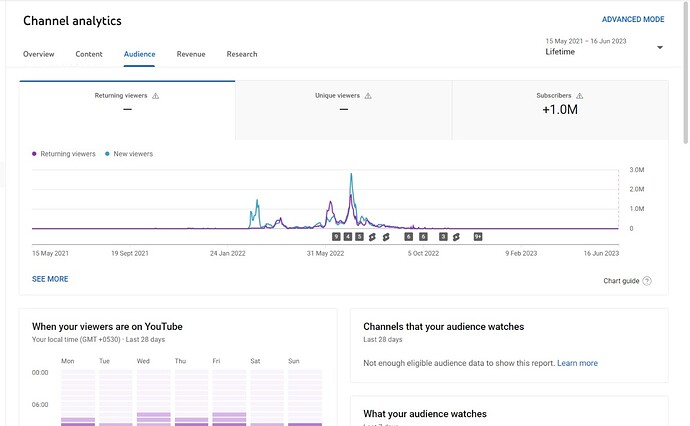
Task: Click the Mon column header in heatmap
Action: 67,361
